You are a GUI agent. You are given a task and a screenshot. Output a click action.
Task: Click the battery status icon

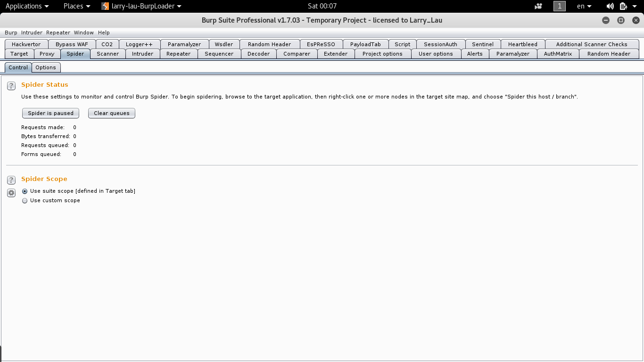click(x=624, y=6)
